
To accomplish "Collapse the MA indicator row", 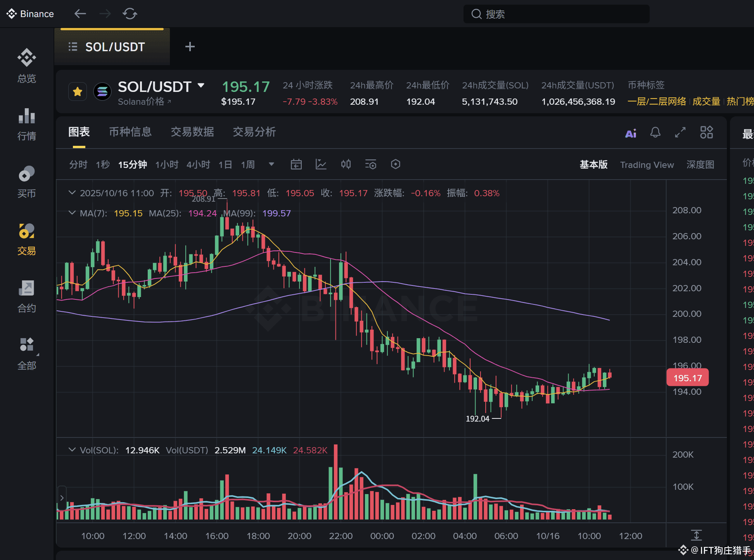I will coord(72,213).
